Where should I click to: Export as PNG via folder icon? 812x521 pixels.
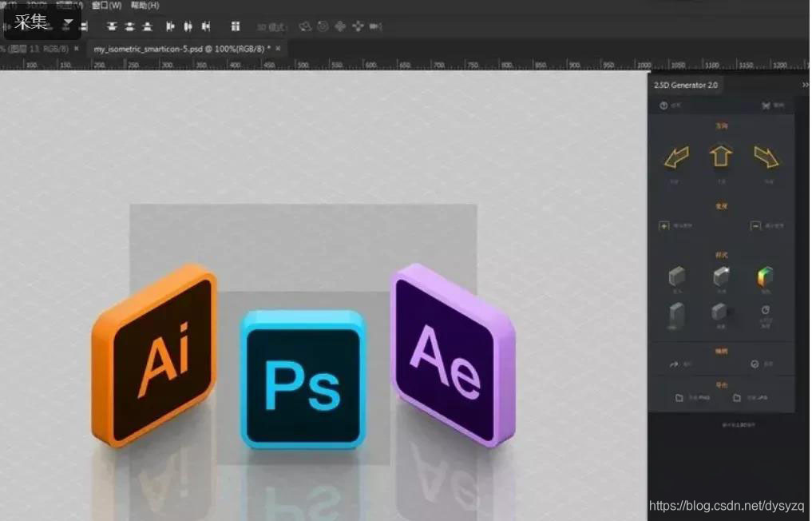(679, 398)
